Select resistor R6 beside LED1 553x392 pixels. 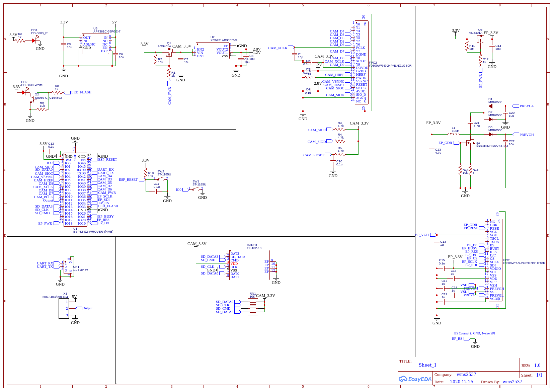[20, 41]
